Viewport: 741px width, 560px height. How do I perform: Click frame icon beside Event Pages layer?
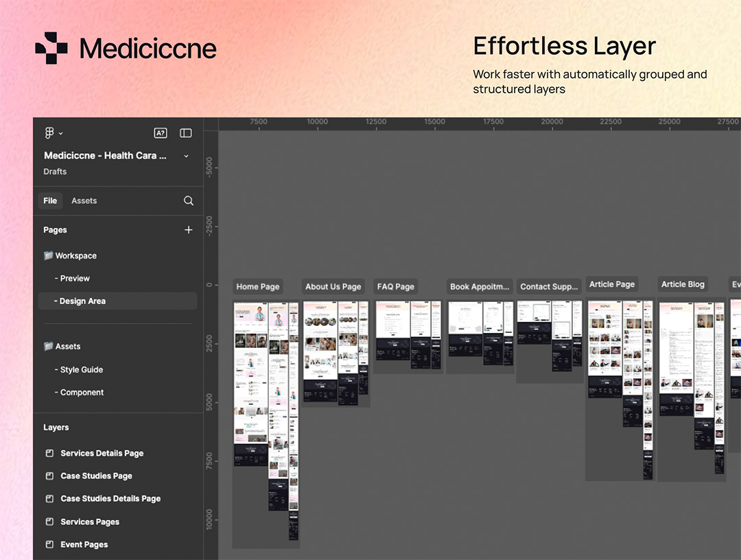pos(49,545)
